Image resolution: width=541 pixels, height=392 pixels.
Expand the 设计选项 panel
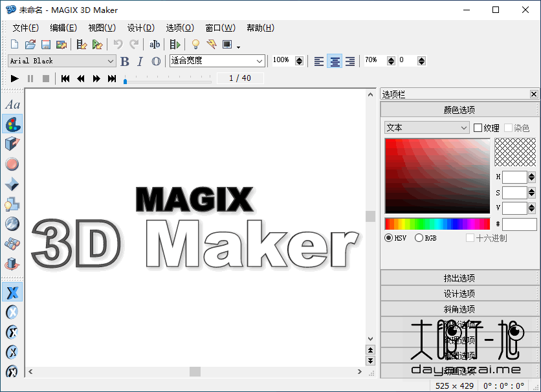[459, 294]
